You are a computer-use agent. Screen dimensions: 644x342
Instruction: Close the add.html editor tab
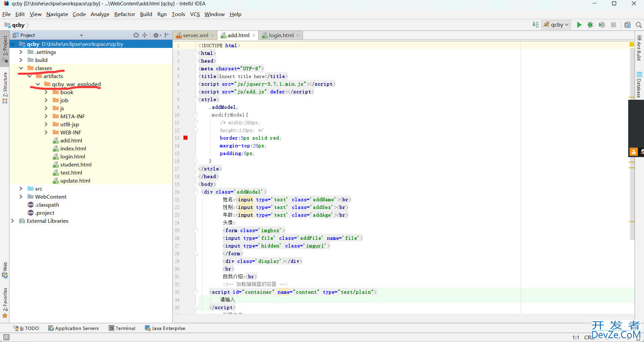click(254, 36)
